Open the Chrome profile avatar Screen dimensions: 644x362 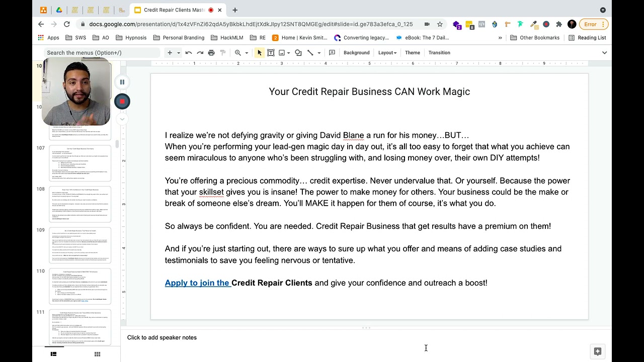[572, 24]
